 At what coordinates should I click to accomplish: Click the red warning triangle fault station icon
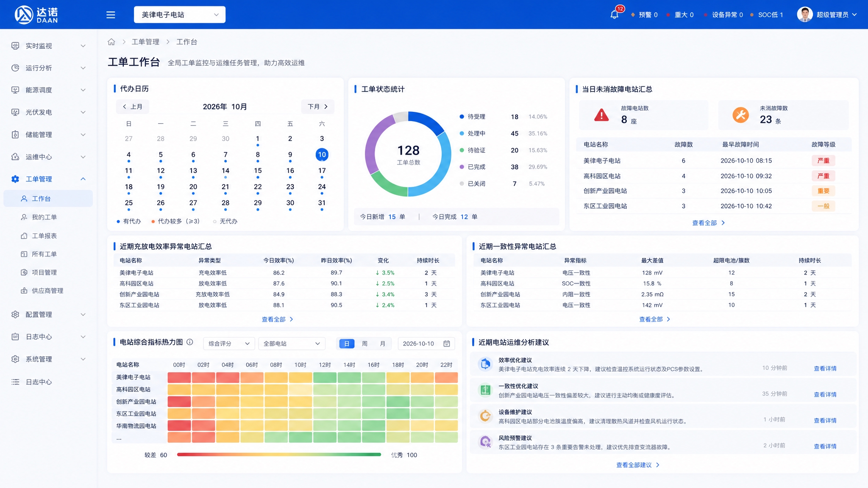point(601,115)
